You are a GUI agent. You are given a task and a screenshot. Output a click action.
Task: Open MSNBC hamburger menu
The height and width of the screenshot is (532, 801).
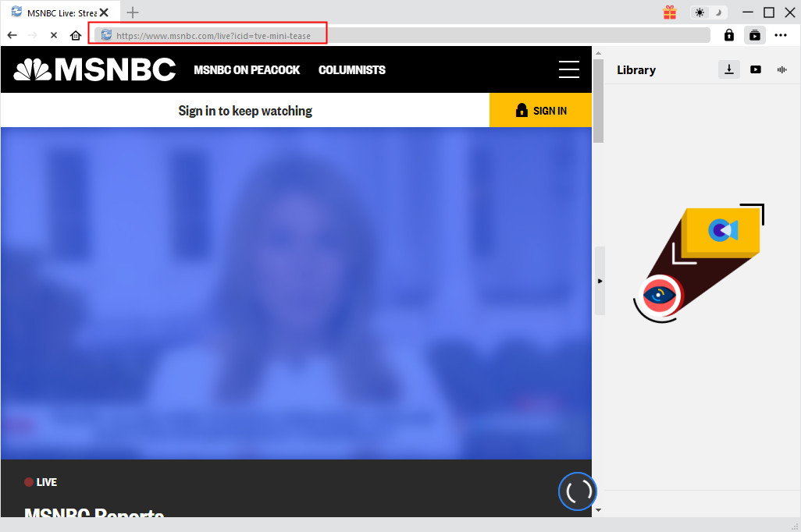(x=568, y=69)
